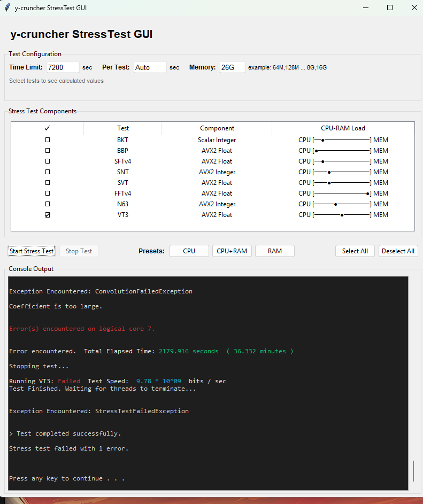Viewport: 423px width, 504px height.
Task: Click 'Coefficient is too large.' console line
Action: (56, 306)
